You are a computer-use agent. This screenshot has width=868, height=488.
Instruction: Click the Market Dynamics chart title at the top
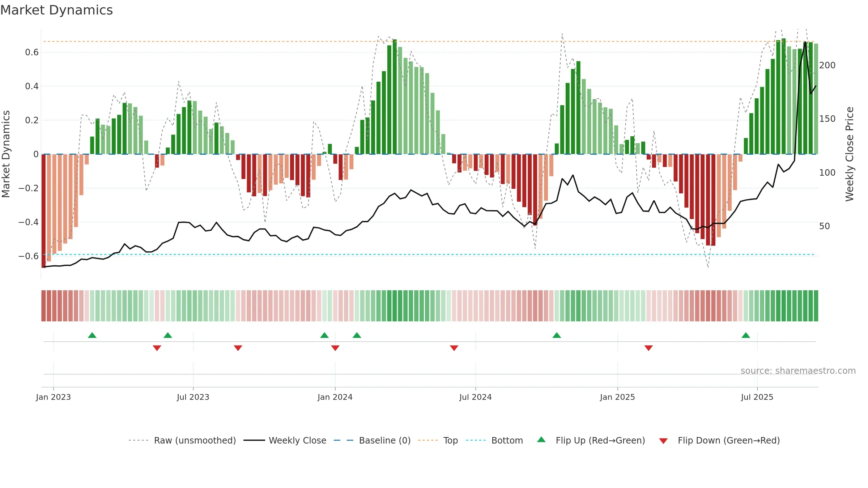coord(57,10)
